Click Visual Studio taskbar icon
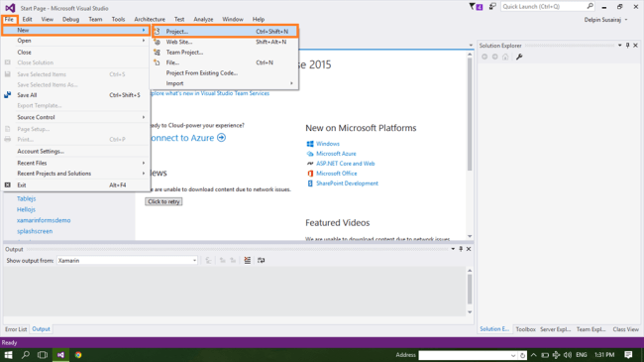Viewport: 644px width, 362px height. pyautogui.click(x=60, y=355)
